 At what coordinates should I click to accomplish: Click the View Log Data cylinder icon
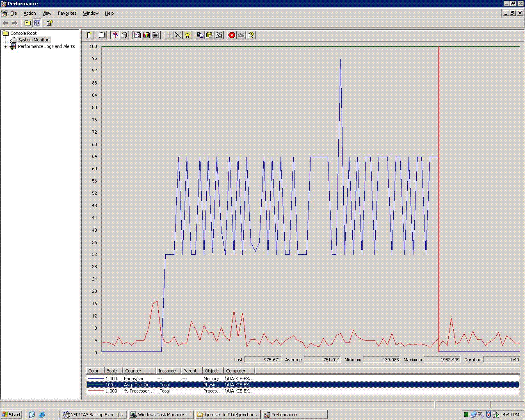pyautogui.click(x=125, y=35)
